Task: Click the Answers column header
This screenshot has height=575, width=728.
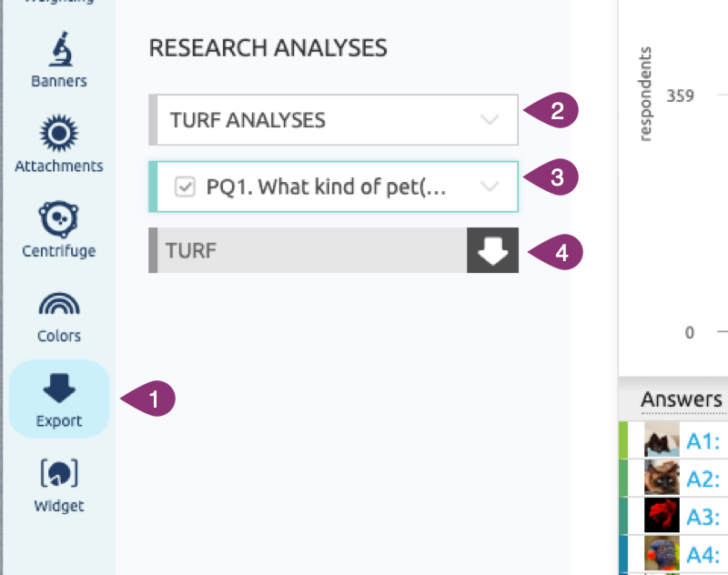Action: (681, 399)
